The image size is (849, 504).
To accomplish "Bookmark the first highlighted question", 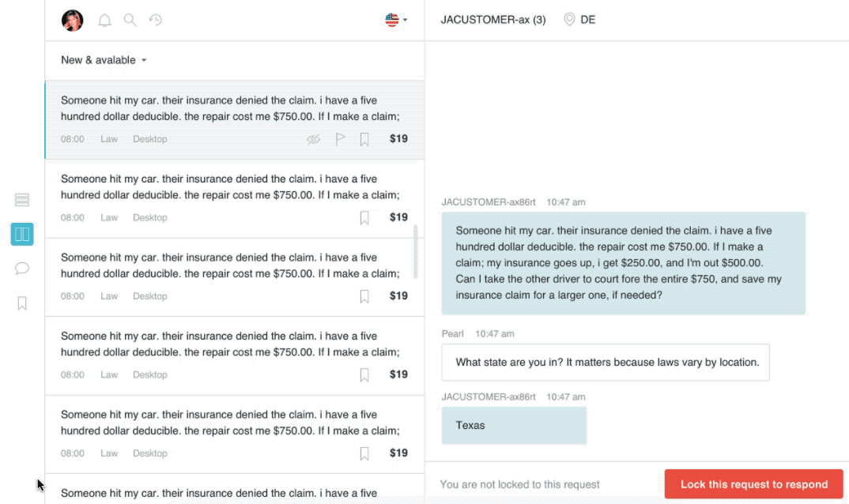I will click(364, 139).
